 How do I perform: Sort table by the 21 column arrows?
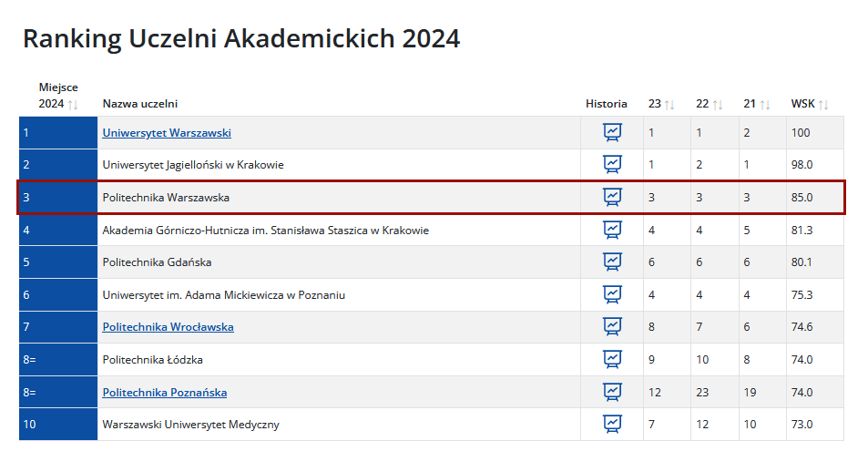click(x=765, y=104)
